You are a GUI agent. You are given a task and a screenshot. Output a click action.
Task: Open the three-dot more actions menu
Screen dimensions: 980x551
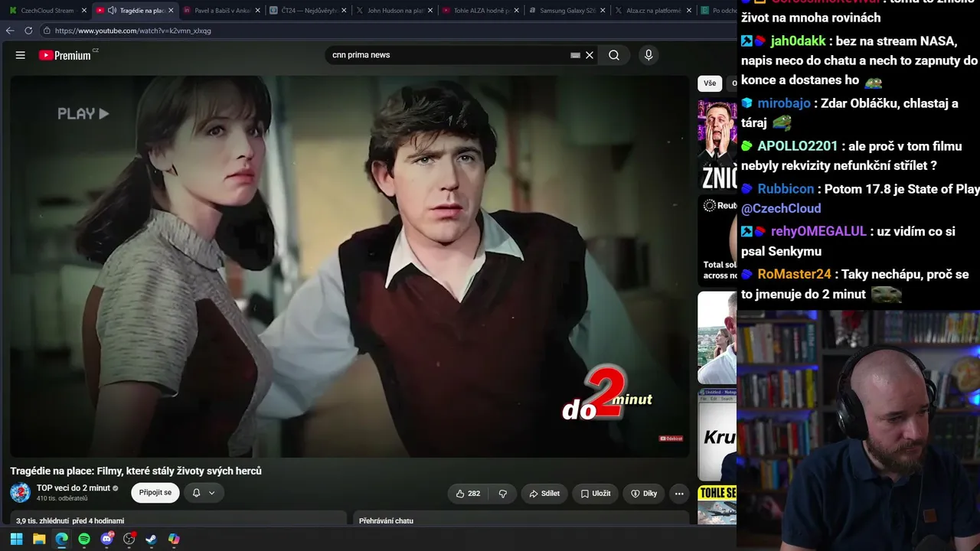click(679, 494)
